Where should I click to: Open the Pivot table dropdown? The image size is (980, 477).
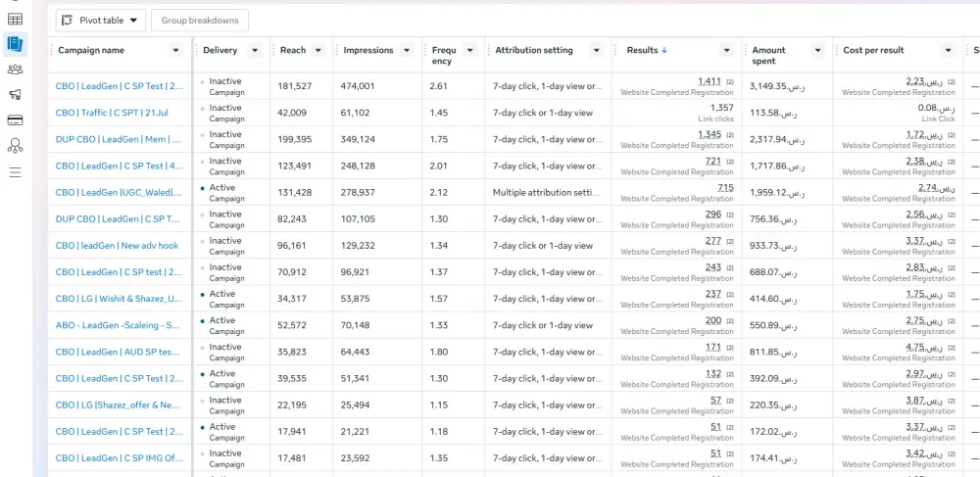[x=101, y=21]
